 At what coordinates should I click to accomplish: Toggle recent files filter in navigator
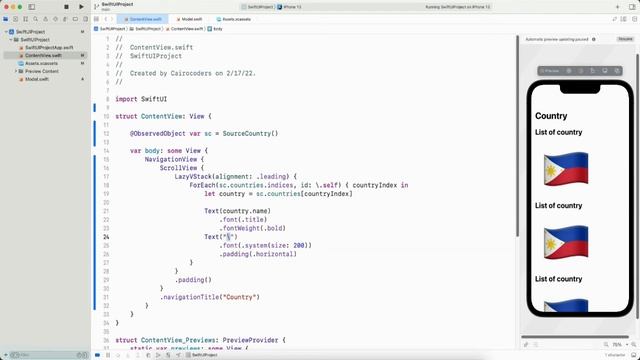pyautogui.click(x=79, y=355)
